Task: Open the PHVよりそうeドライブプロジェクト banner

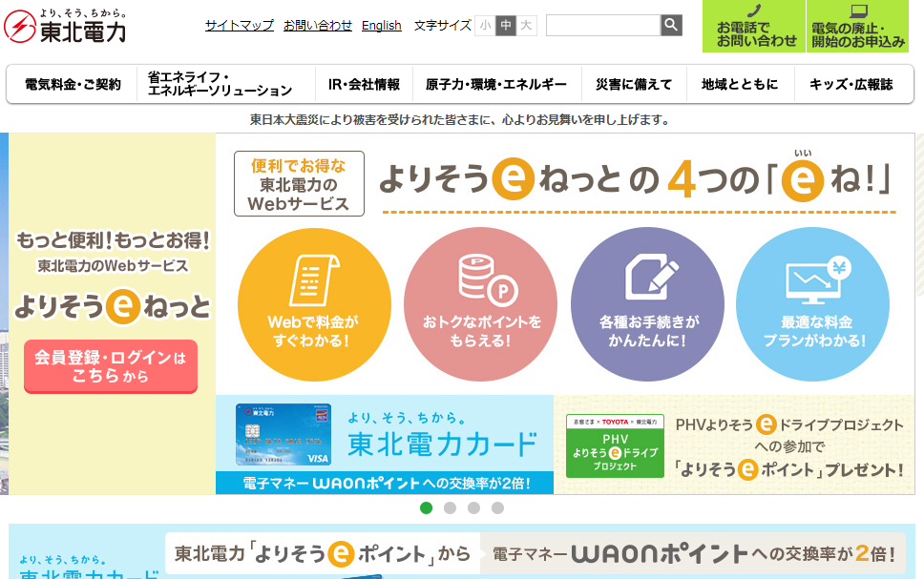Action: (734, 445)
